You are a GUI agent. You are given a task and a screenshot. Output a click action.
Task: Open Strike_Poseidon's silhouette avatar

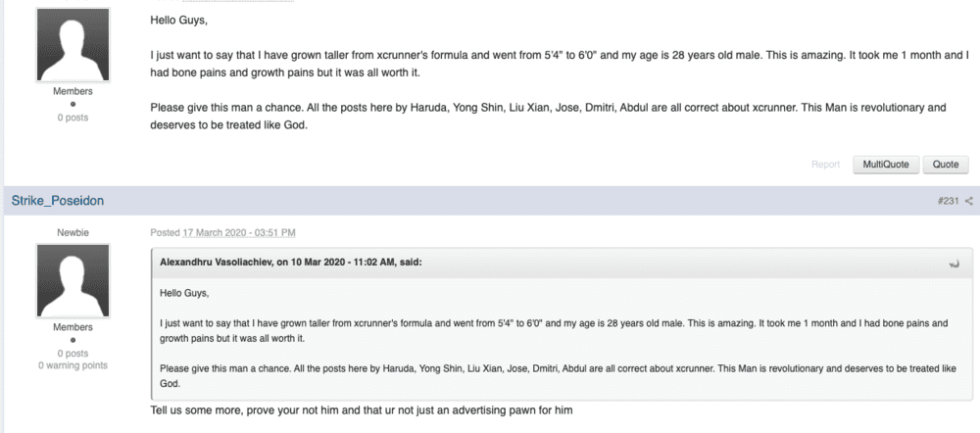[x=73, y=280]
